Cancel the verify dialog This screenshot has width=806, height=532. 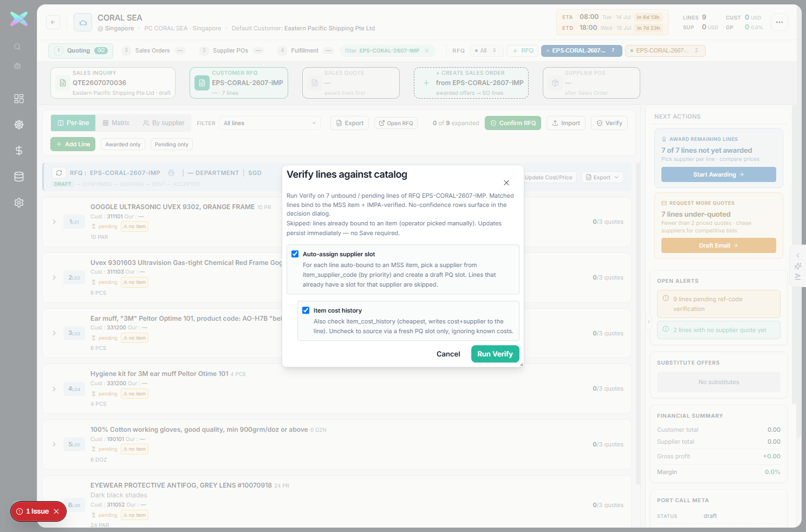(x=448, y=354)
